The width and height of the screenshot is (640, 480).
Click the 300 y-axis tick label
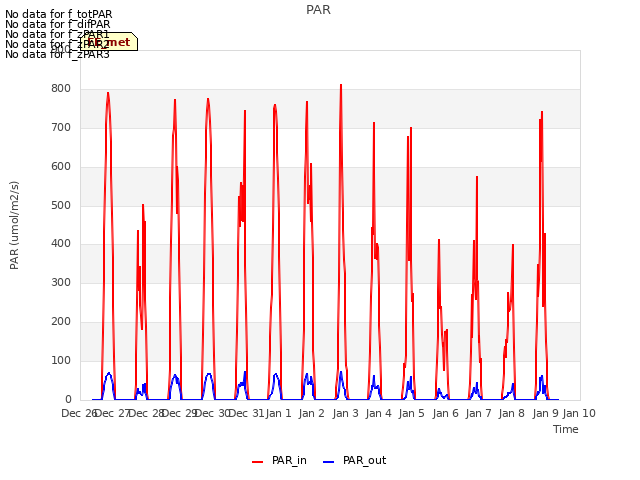click(x=61, y=282)
